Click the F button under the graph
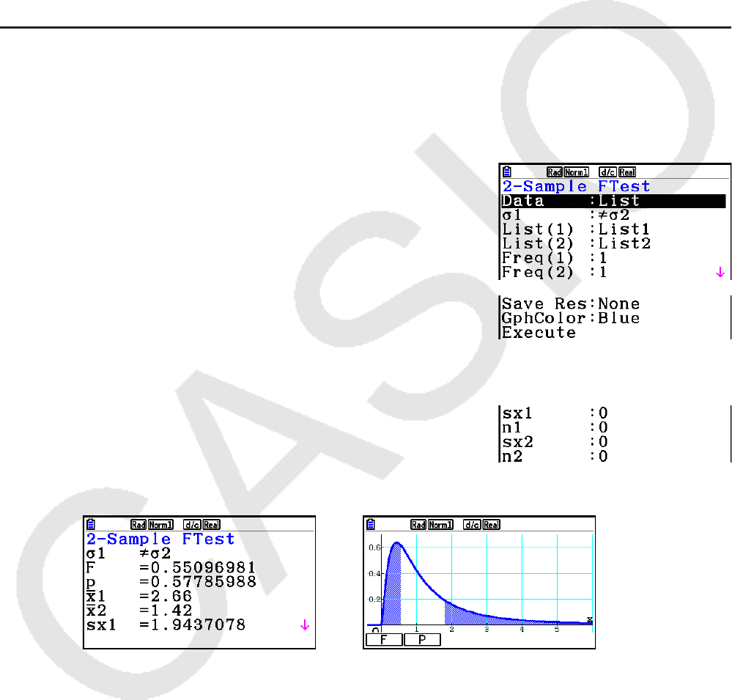The height and width of the screenshot is (700, 732). 384,640
